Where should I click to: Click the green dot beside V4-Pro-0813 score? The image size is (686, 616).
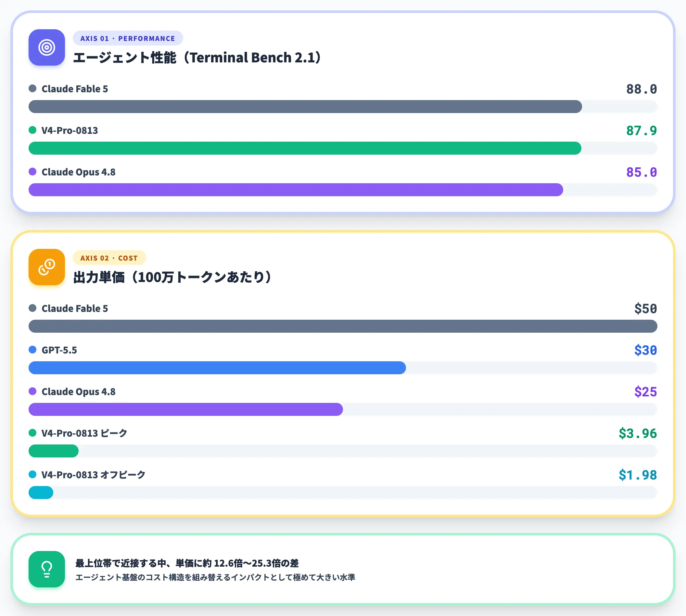point(32,130)
